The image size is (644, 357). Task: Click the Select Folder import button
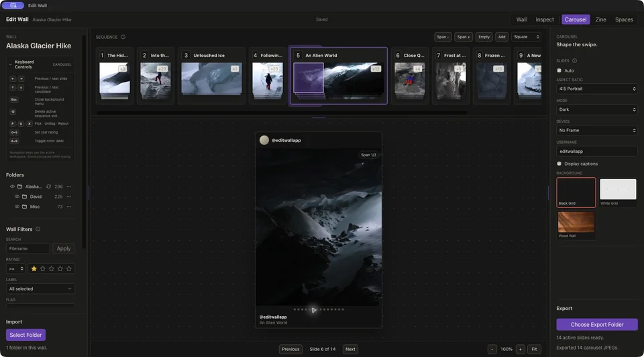tap(25, 335)
